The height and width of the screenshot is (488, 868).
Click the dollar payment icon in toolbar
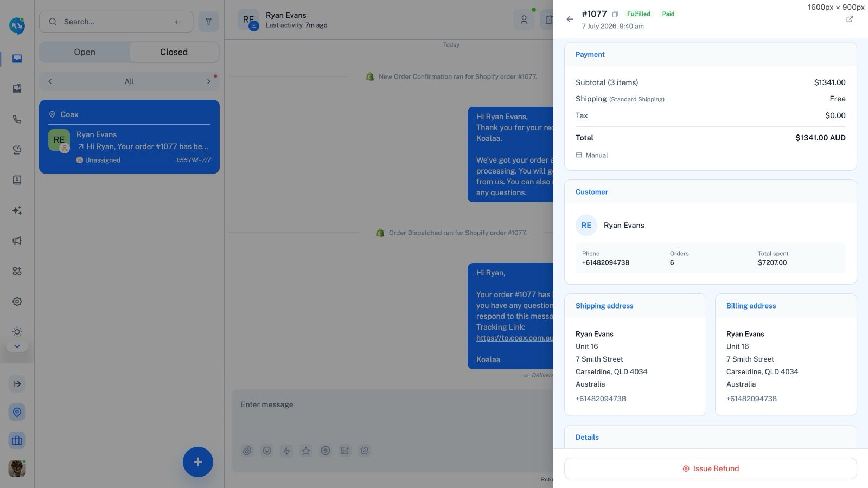325,451
